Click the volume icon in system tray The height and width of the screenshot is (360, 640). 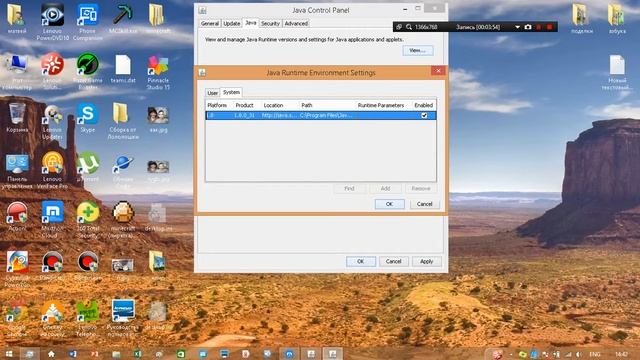(579, 354)
